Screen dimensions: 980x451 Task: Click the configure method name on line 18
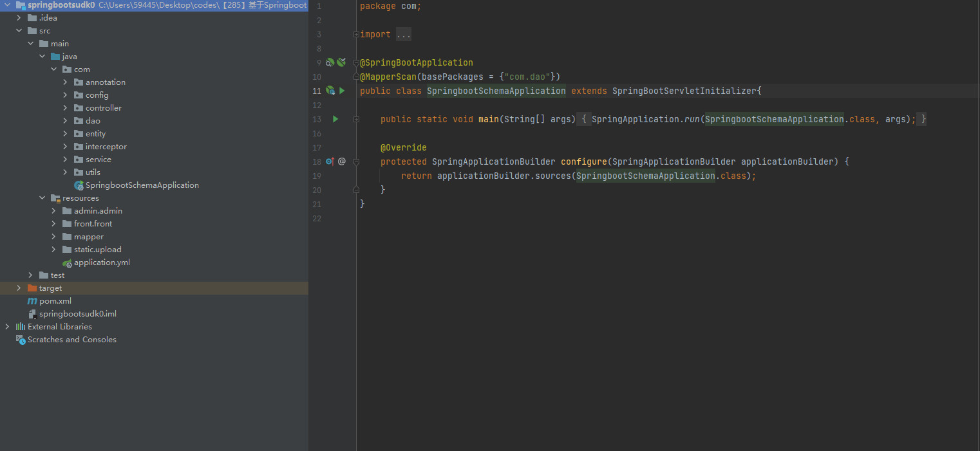tap(584, 161)
